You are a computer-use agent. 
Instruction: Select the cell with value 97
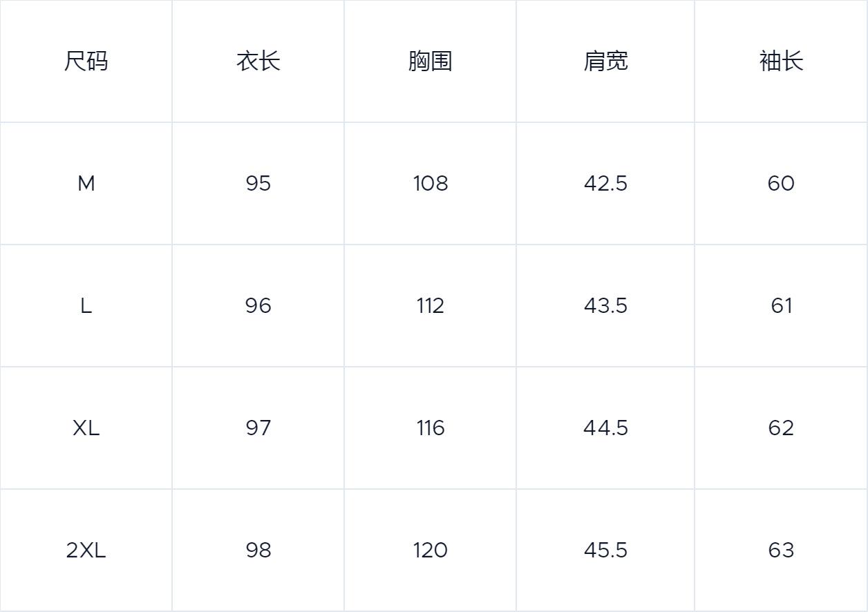pos(258,428)
